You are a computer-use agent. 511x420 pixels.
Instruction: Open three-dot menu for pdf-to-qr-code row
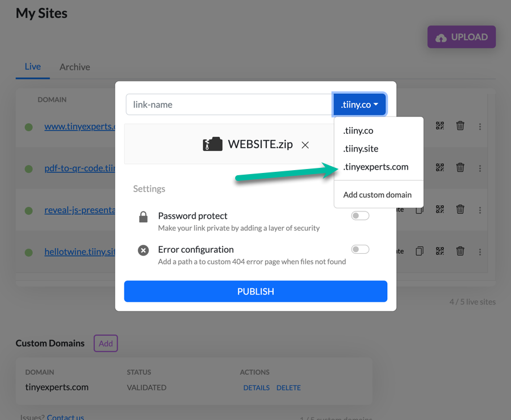click(x=480, y=168)
